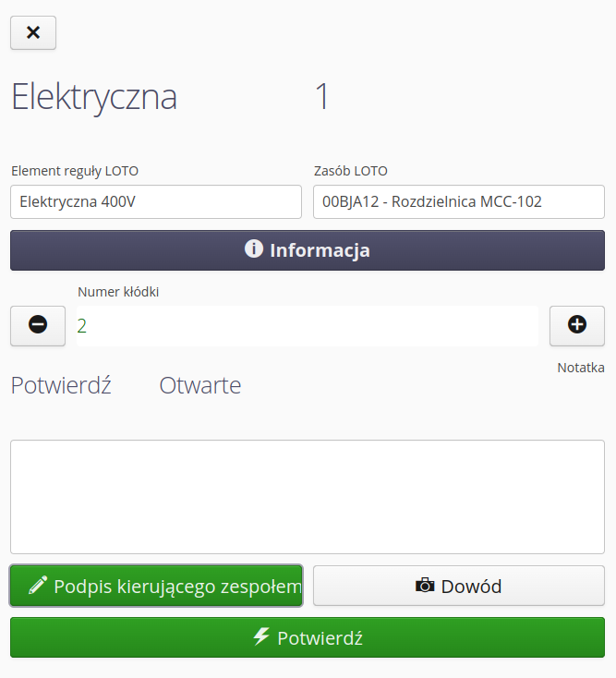Image resolution: width=616 pixels, height=678 pixels.
Task: Click the Numer kłódki input field
Action: pyautogui.click(x=305, y=326)
